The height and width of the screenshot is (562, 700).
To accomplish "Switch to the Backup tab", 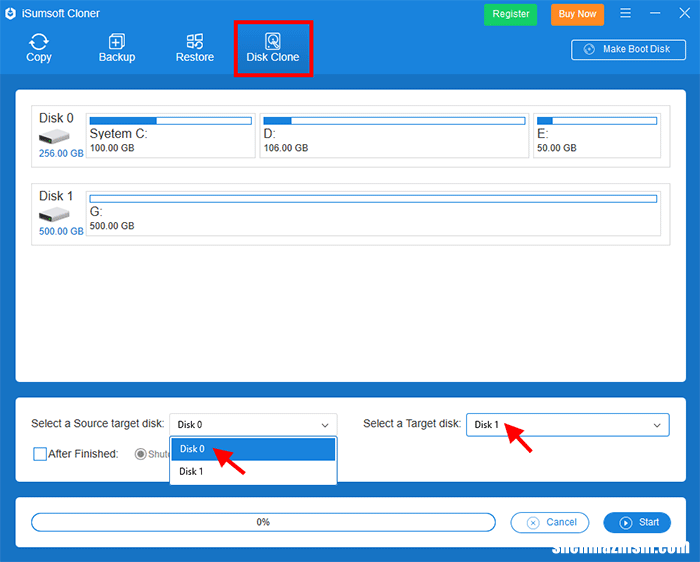I will pyautogui.click(x=117, y=48).
